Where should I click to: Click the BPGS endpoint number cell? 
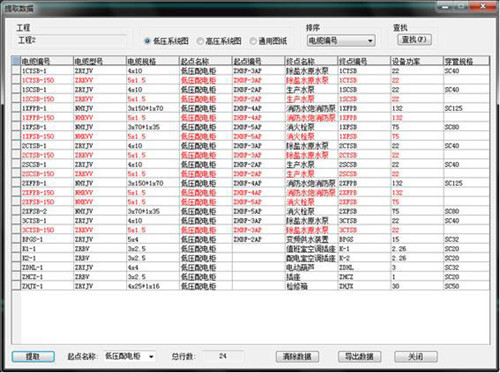(x=364, y=239)
